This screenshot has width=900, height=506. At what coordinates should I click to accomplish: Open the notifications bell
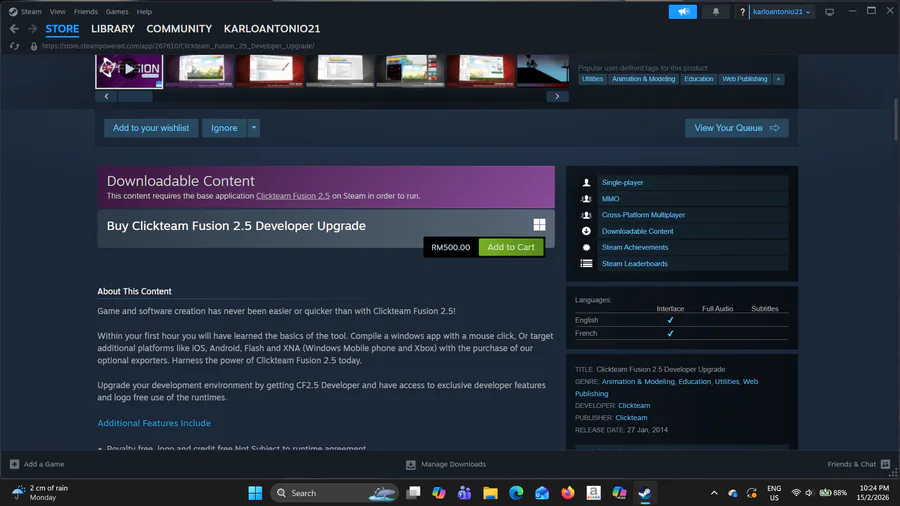tap(716, 11)
